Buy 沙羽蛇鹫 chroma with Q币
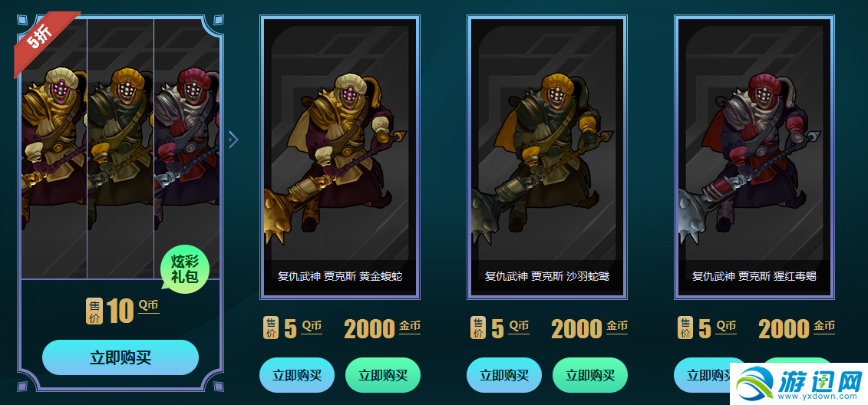868x405 pixels. [x=503, y=375]
